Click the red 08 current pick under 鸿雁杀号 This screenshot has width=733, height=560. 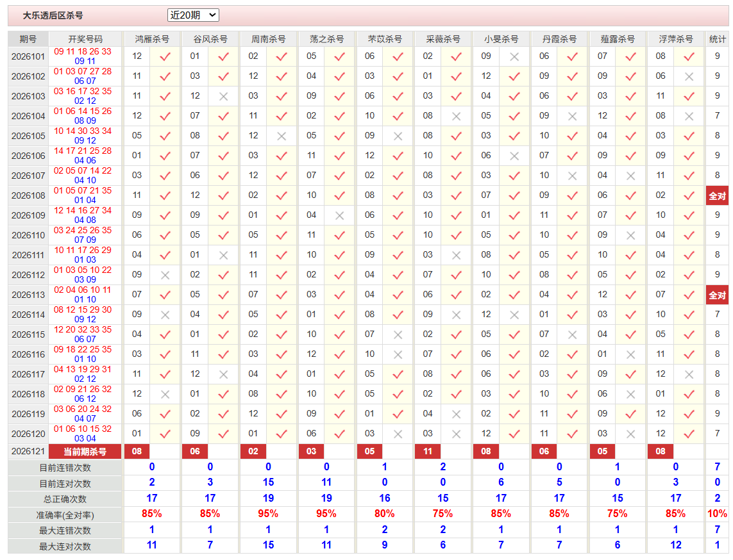(x=137, y=452)
